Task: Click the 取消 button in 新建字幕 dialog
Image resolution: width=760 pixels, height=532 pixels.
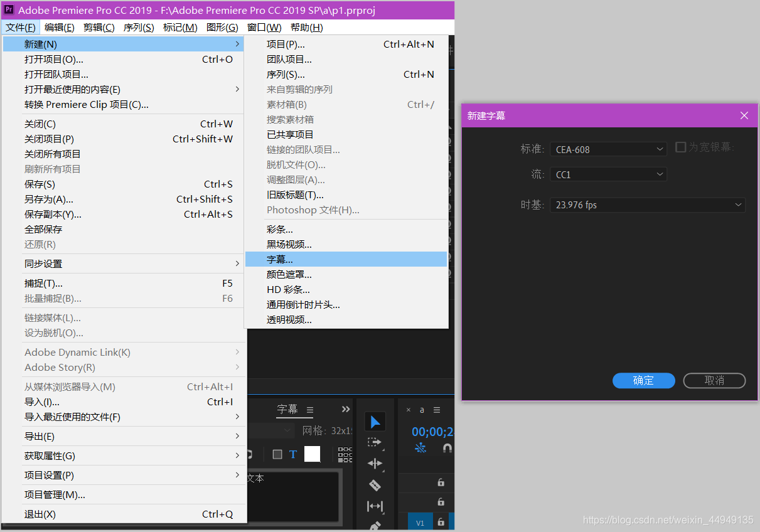Action: pos(714,380)
